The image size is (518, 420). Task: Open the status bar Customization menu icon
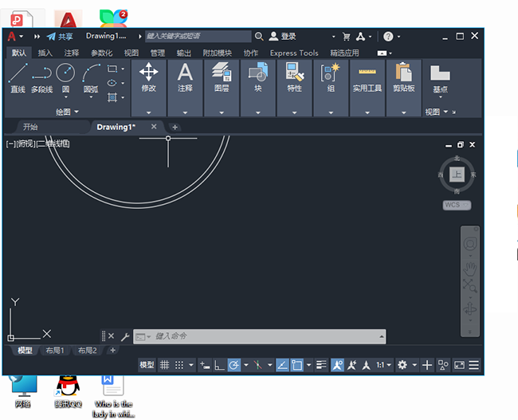pyautogui.click(x=473, y=365)
